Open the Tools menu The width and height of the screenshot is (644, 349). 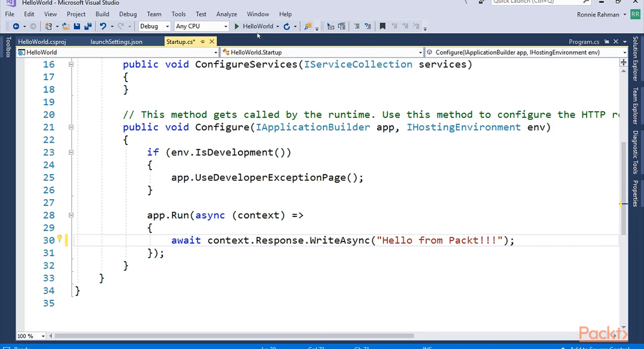click(x=179, y=14)
